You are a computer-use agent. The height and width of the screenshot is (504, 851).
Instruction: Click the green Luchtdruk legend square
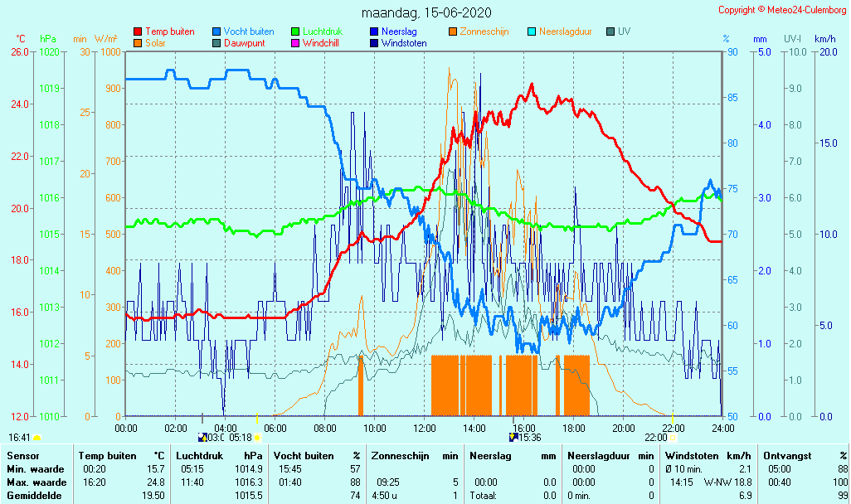(x=295, y=31)
